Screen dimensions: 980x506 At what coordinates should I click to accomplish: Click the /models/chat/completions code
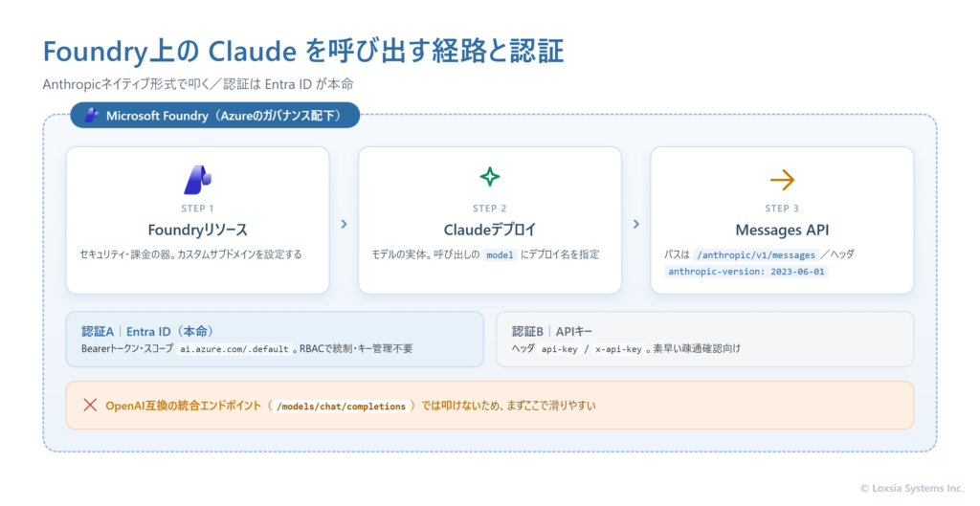tap(342, 407)
